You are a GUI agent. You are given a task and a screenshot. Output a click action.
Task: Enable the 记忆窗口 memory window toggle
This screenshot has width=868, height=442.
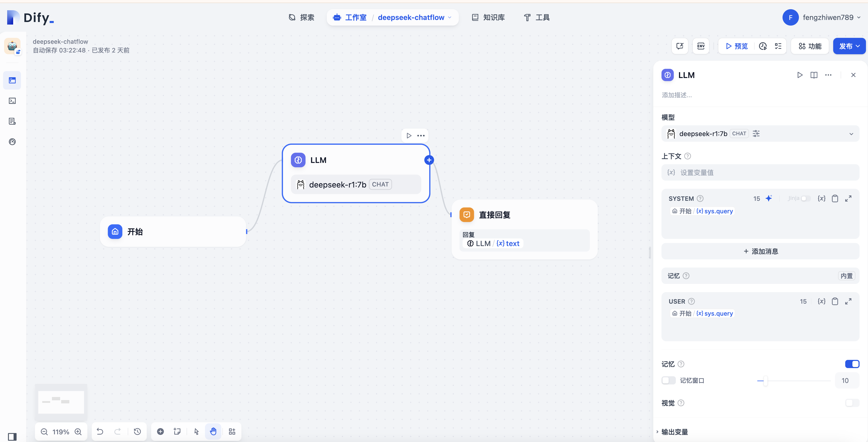[668, 380]
